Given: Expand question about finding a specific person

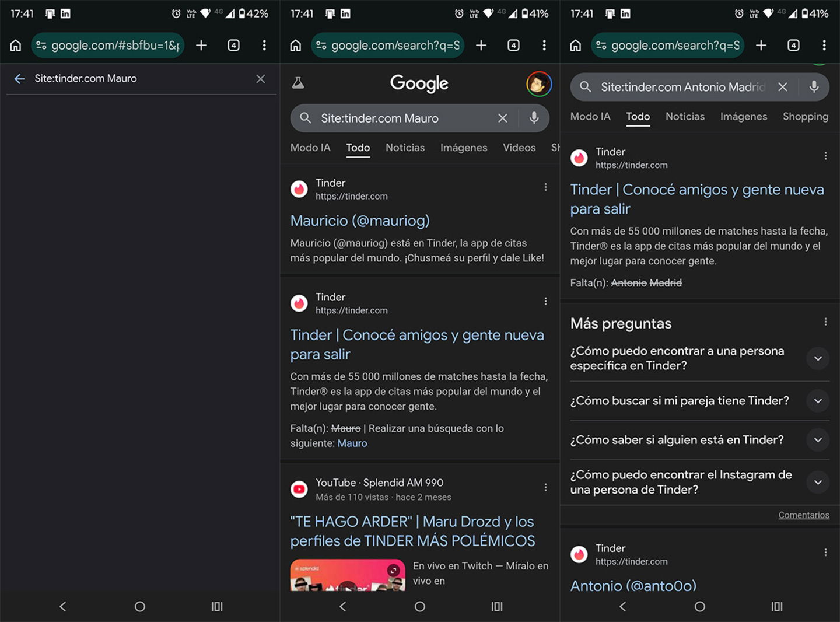Looking at the screenshot, I should point(818,358).
